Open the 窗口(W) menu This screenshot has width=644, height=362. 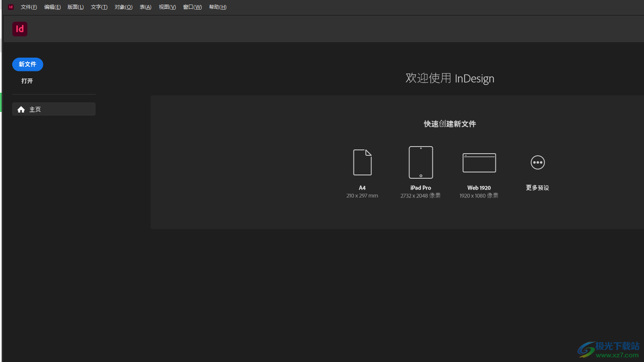(192, 7)
